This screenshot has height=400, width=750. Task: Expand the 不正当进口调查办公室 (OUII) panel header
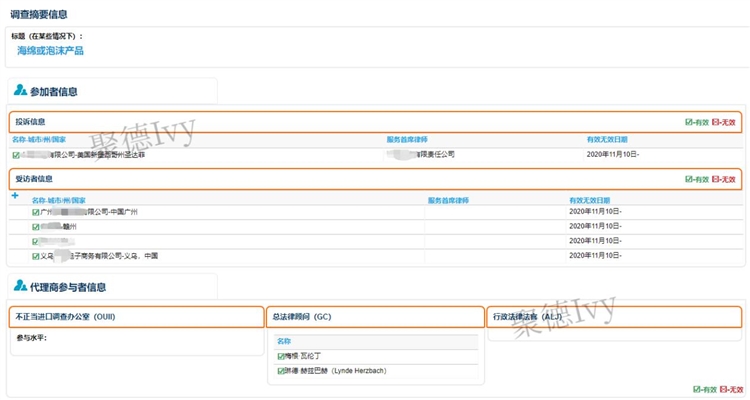pyautogui.click(x=136, y=317)
